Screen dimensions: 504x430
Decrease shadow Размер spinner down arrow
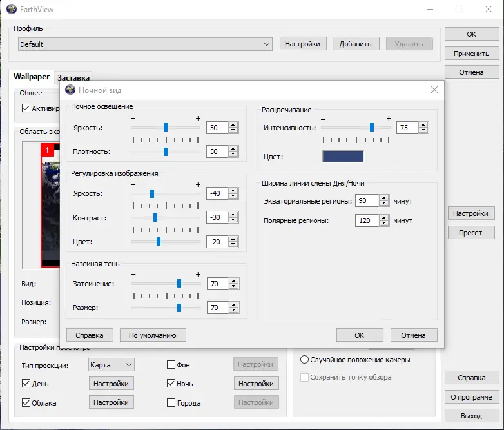(234, 310)
